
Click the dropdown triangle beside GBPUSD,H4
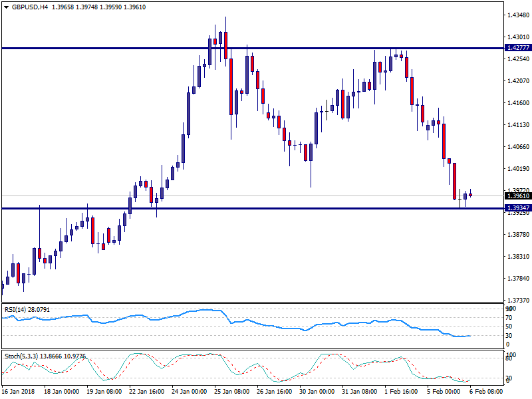[x=5, y=7]
